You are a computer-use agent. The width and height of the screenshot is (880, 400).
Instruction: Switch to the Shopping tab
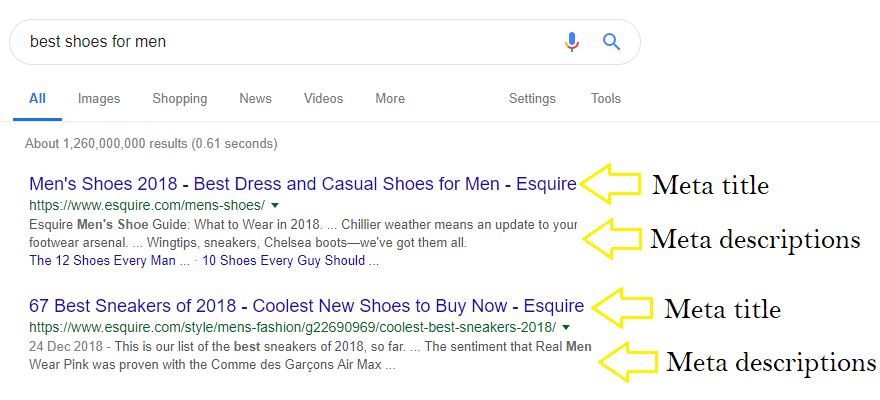click(180, 99)
